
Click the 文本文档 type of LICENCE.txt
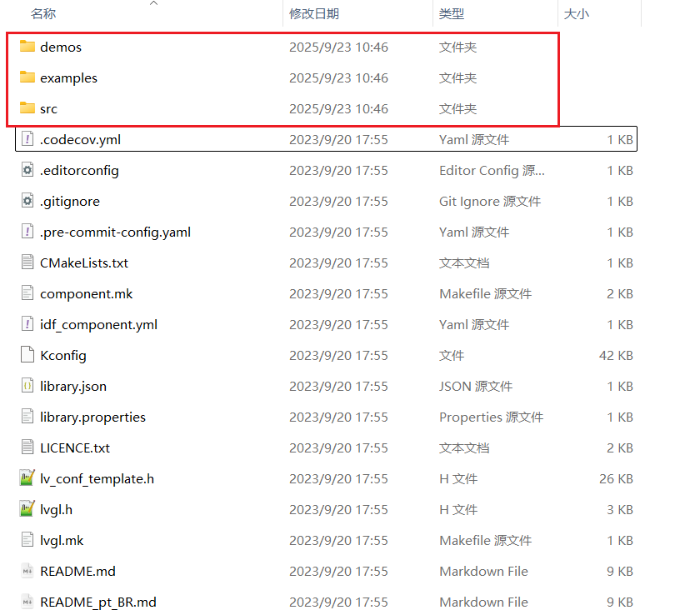464,447
